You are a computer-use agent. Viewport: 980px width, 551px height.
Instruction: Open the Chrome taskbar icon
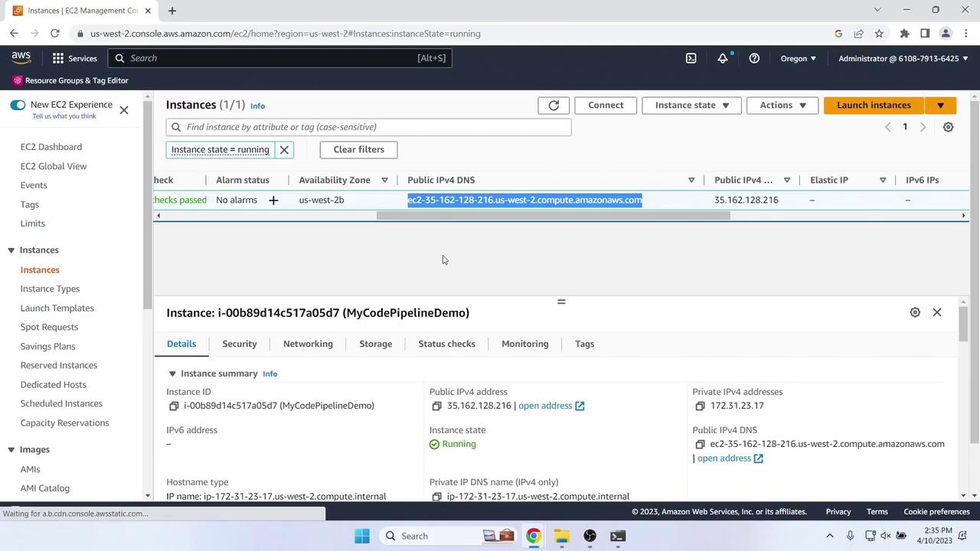pos(533,536)
